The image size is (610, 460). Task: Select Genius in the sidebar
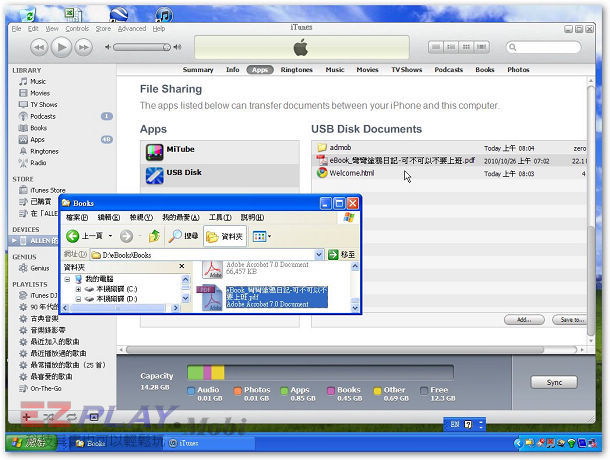click(x=40, y=268)
